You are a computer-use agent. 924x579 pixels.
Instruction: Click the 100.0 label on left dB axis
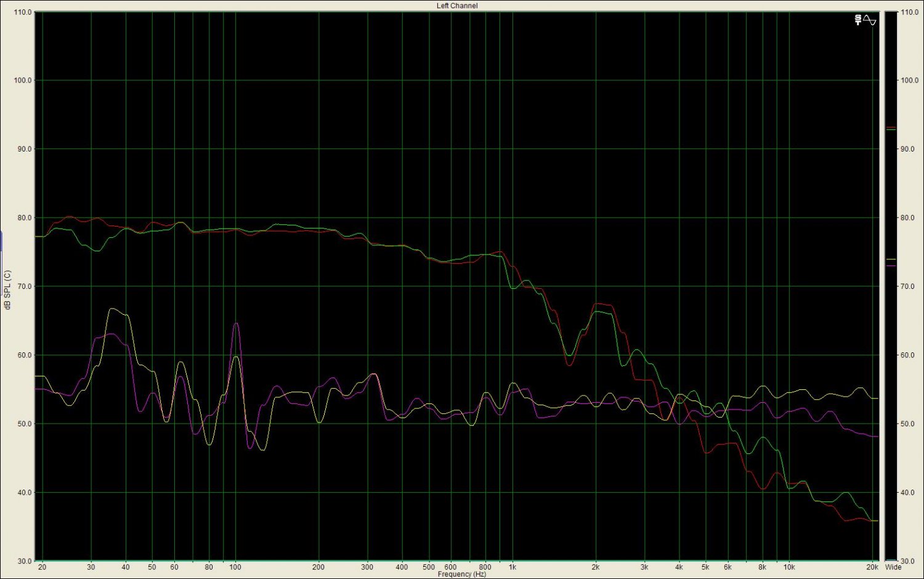[23, 81]
